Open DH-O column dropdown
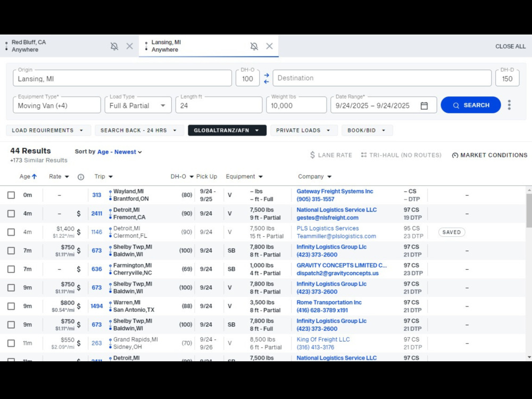Viewport: 532px width, 399px height. tap(192, 177)
